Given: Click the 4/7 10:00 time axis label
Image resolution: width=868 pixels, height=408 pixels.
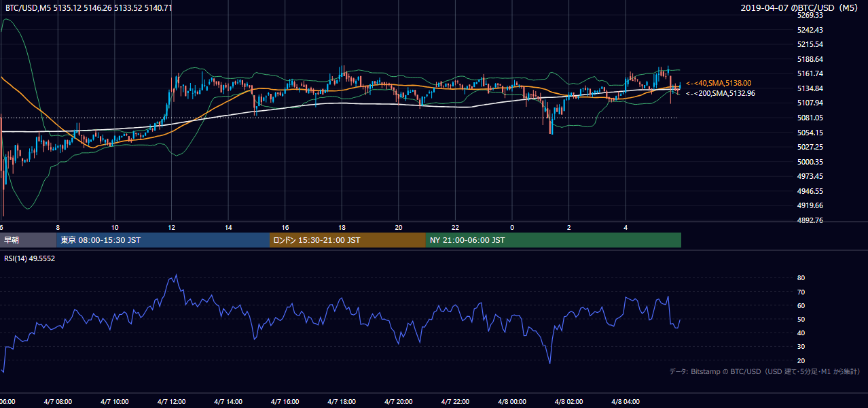Looking at the screenshot, I should 114,402.
